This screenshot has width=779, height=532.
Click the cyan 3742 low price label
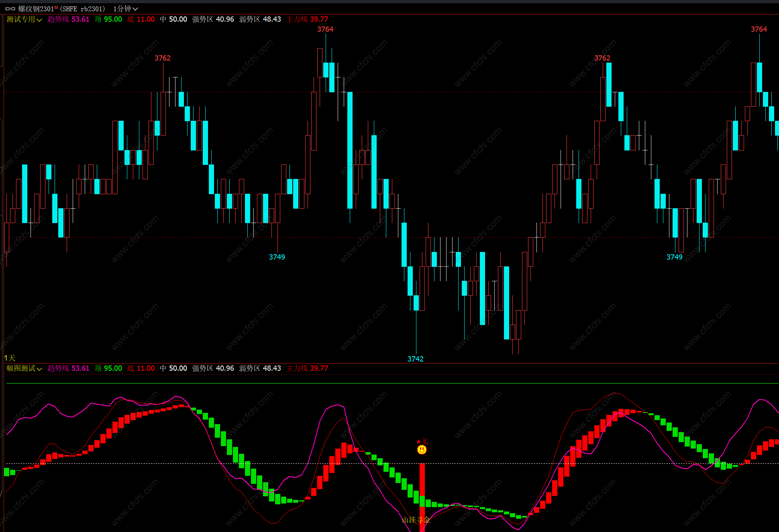pos(415,359)
